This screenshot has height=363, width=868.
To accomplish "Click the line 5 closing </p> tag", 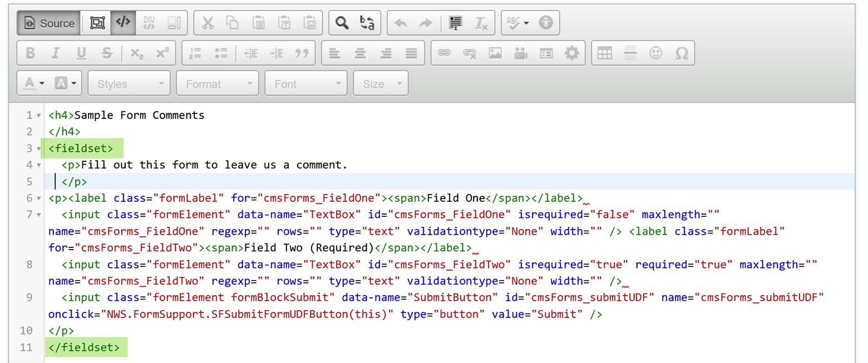I will point(75,182).
